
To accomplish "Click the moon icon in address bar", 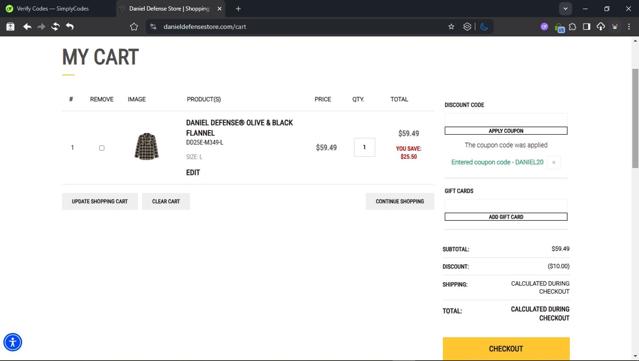I will click(484, 27).
